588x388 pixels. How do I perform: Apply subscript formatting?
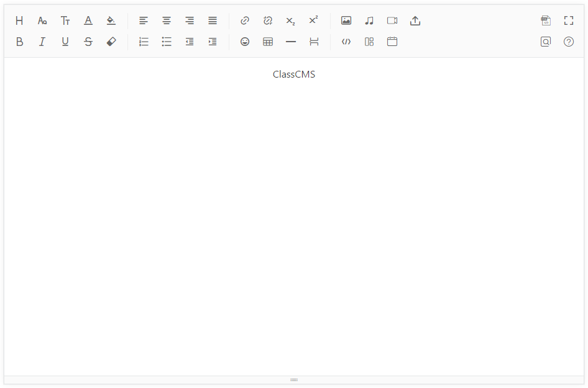click(291, 20)
